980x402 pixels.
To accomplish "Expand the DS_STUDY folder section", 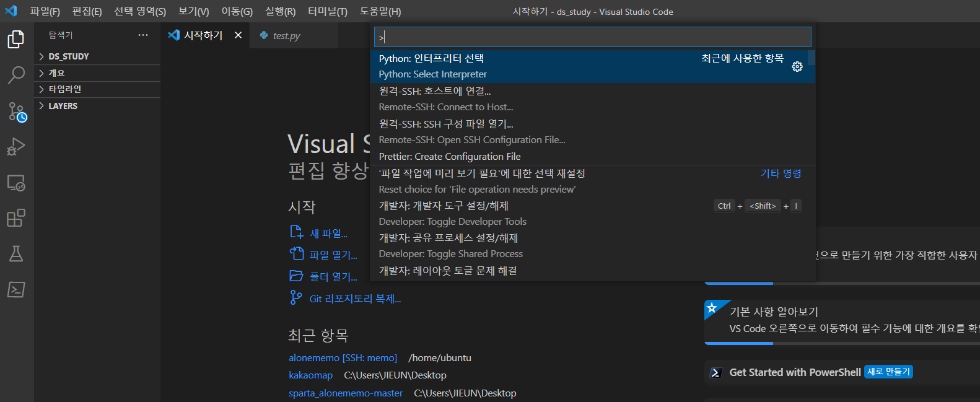I will (x=97, y=56).
